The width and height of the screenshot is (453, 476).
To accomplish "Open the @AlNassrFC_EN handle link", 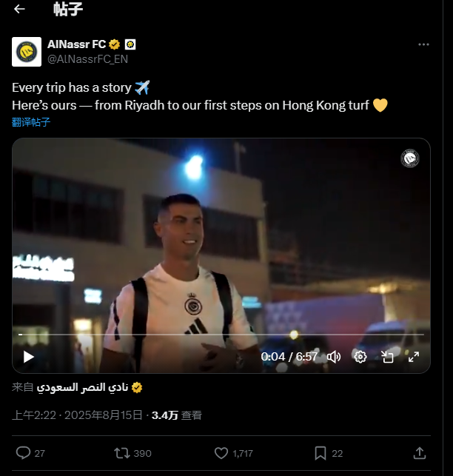I will 87,58.
